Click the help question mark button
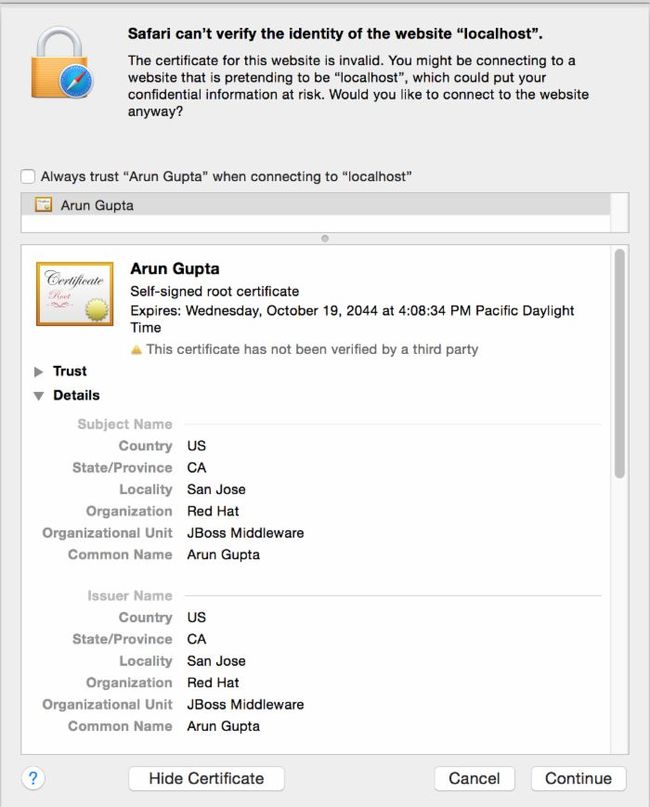Viewport: 650px width, 807px height. coord(33,778)
